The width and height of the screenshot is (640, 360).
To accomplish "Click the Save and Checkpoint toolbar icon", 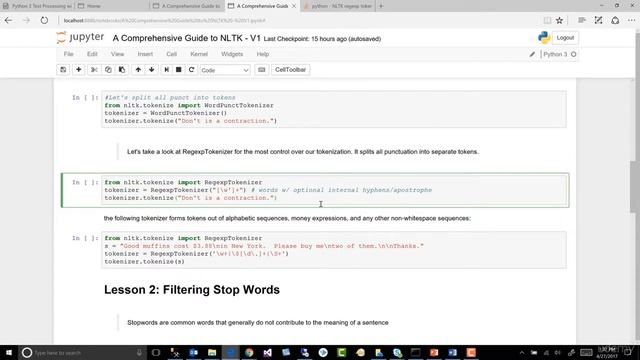I will pyautogui.click(x=63, y=70).
